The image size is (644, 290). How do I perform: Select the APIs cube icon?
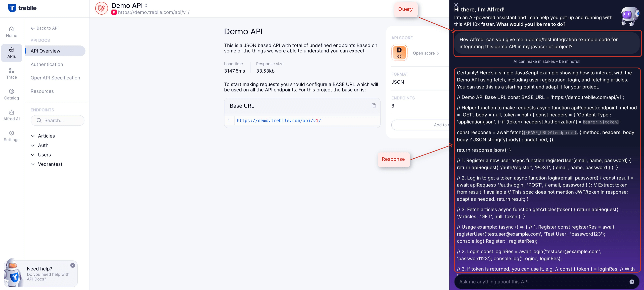click(x=11, y=53)
